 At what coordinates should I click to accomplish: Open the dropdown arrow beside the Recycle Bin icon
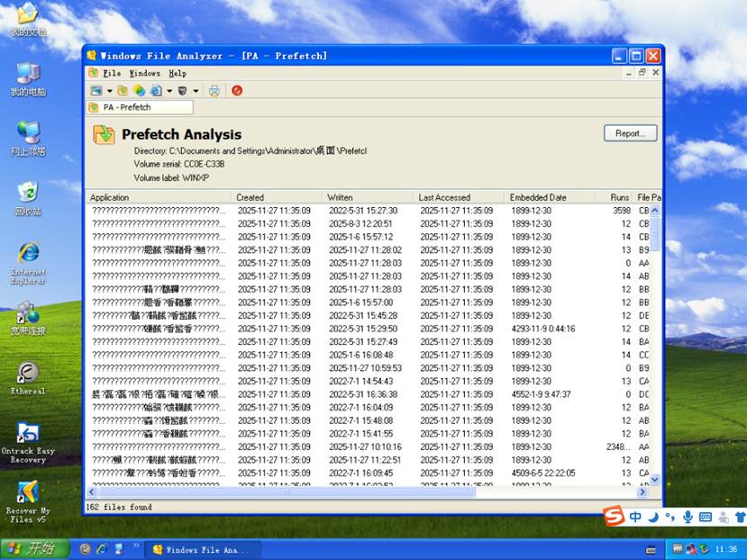coord(196,90)
